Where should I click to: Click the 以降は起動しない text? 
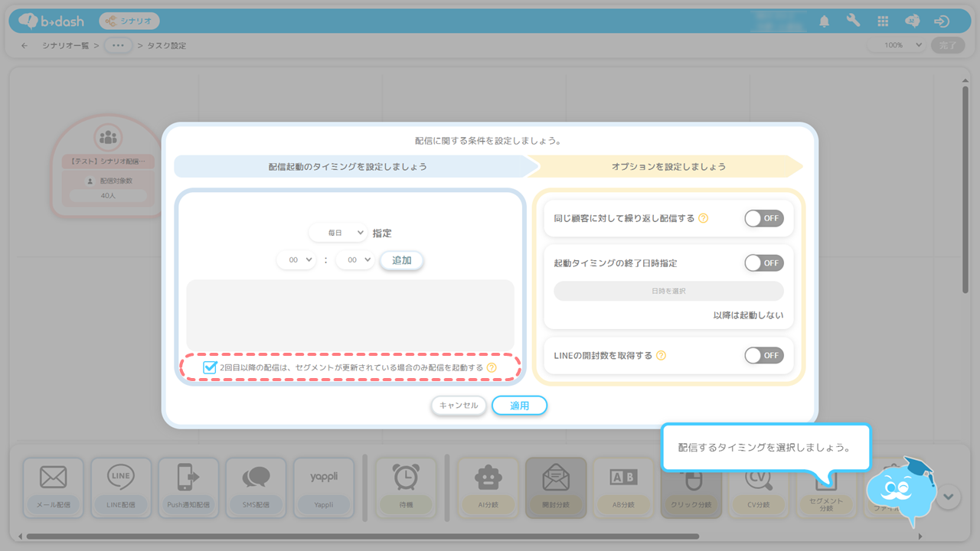click(748, 315)
